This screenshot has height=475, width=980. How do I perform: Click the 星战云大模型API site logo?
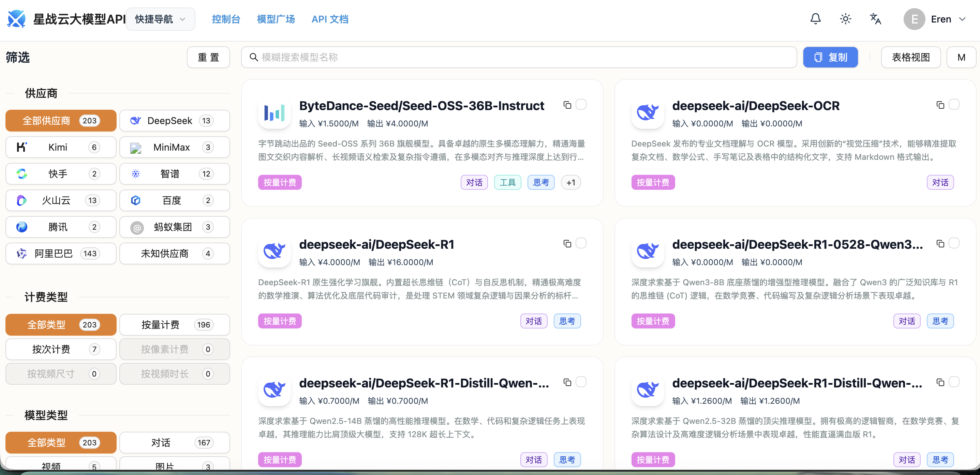[16, 19]
